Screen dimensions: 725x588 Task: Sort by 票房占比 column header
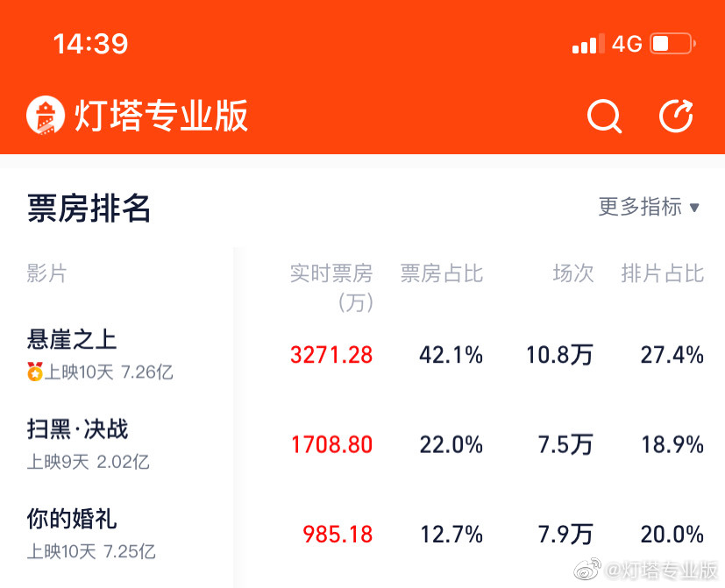click(442, 273)
